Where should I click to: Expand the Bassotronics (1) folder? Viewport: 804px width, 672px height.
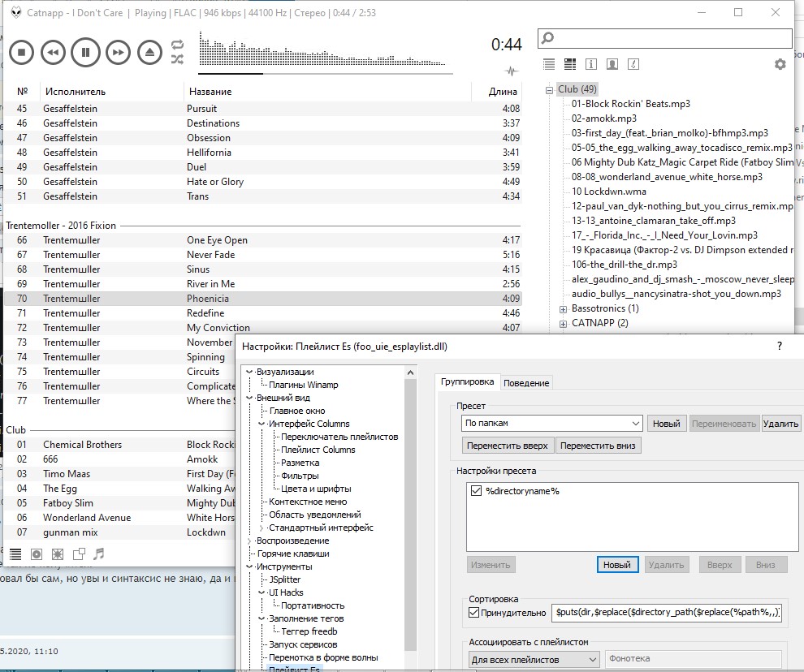[563, 308]
